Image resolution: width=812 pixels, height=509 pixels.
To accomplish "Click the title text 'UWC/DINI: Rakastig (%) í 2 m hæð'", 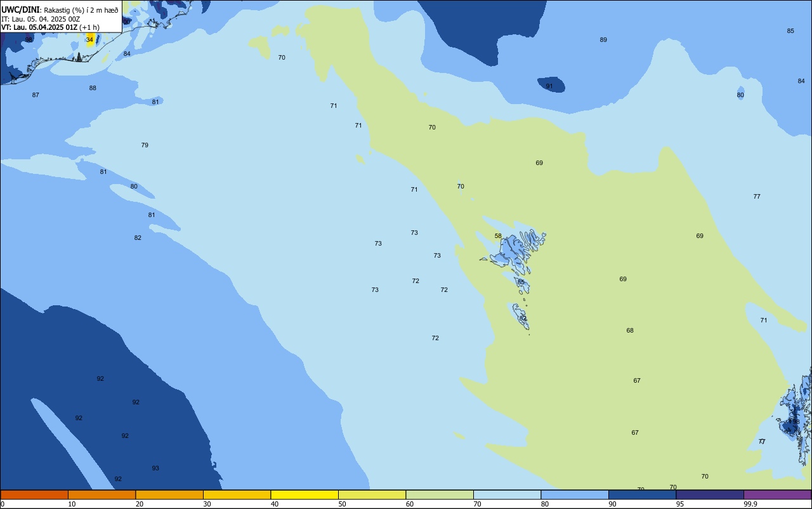I will (x=60, y=10).
